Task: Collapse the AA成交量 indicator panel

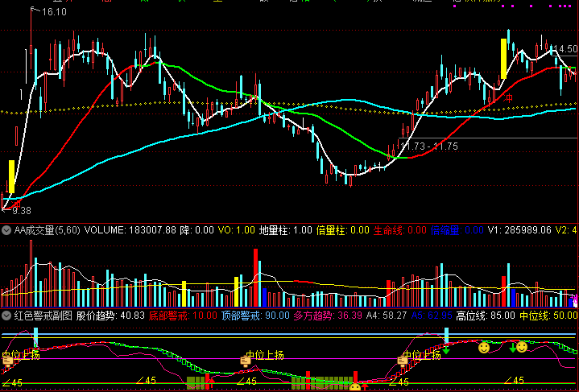Action: point(6,231)
